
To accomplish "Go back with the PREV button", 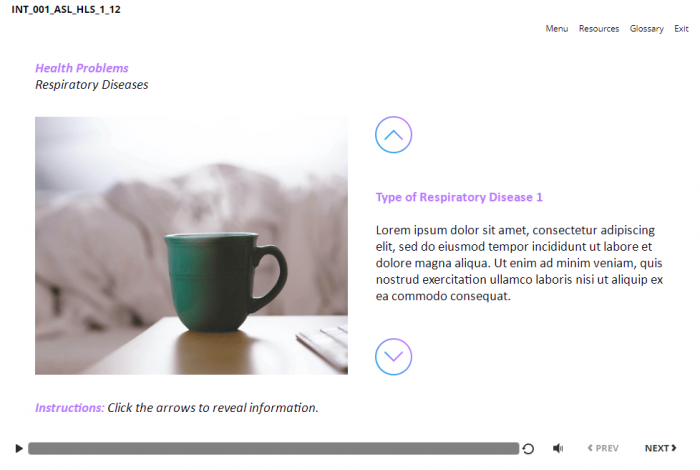I will (603, 448).
